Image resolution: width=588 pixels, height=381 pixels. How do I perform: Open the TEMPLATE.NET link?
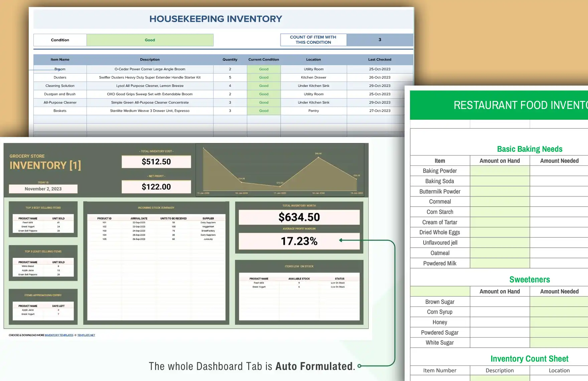click(86, 335)
